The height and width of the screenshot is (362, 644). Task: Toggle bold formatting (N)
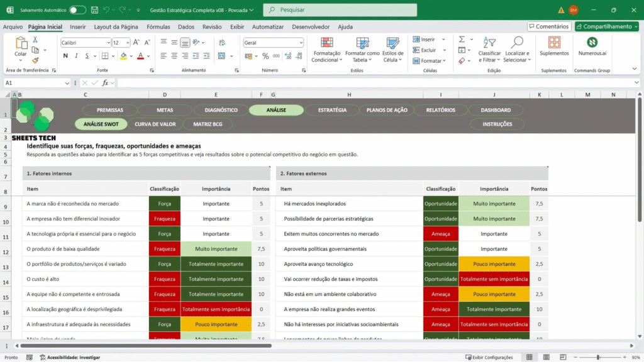point(65,56)
